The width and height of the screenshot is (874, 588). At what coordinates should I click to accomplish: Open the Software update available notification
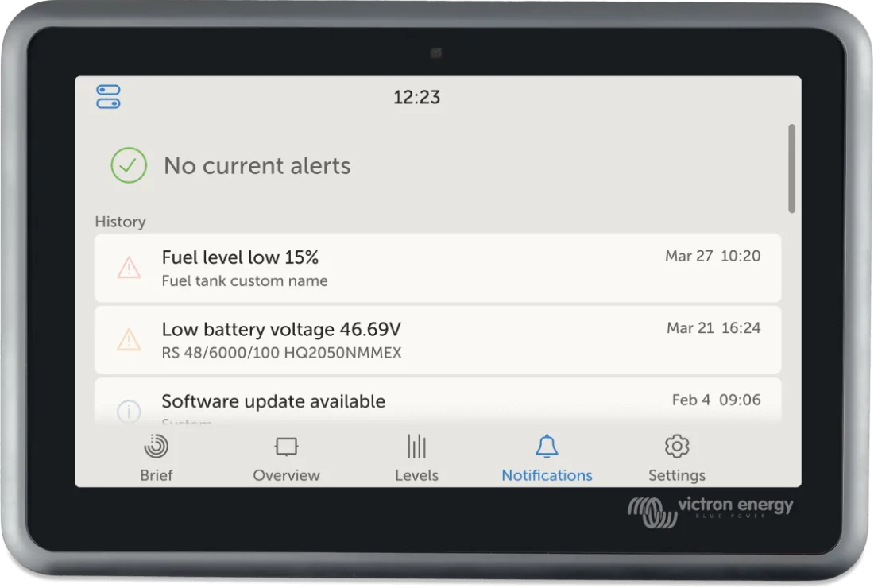click(x=438, y=401)
